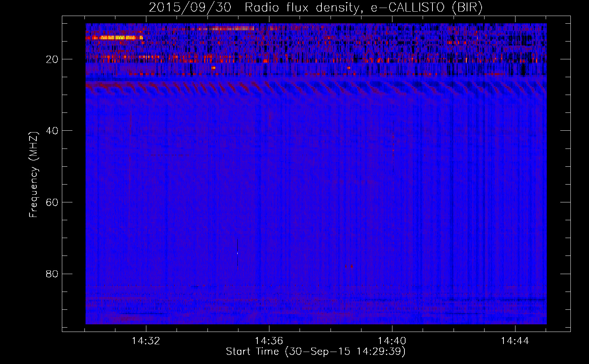The height and width of the screenshot is (364, 589).
Task: Click the dark horizontal streak at bottom right near 14:43
Action: tap(510, 300)
